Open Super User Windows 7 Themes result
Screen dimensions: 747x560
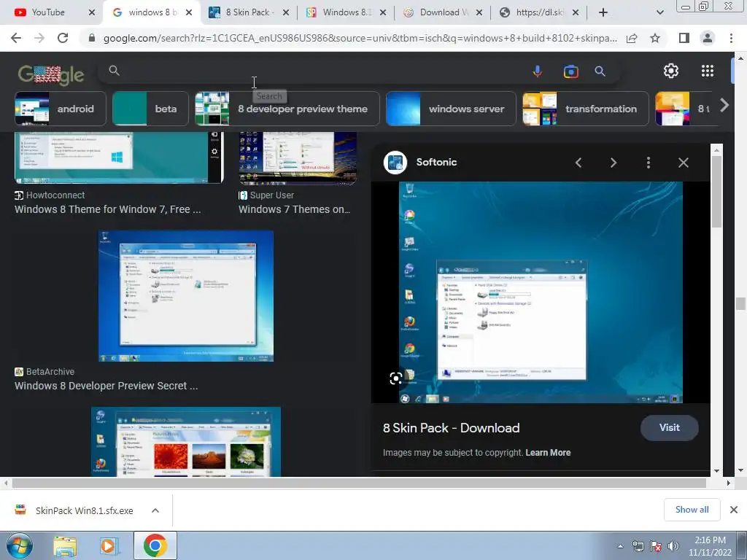(295, 209)
